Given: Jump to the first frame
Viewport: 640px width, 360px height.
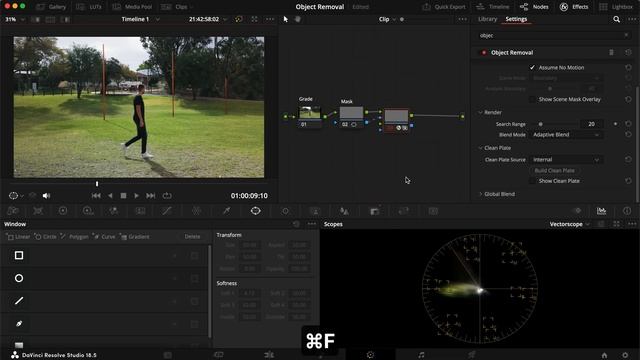Looking at the screenshot, I should [96, 196].
